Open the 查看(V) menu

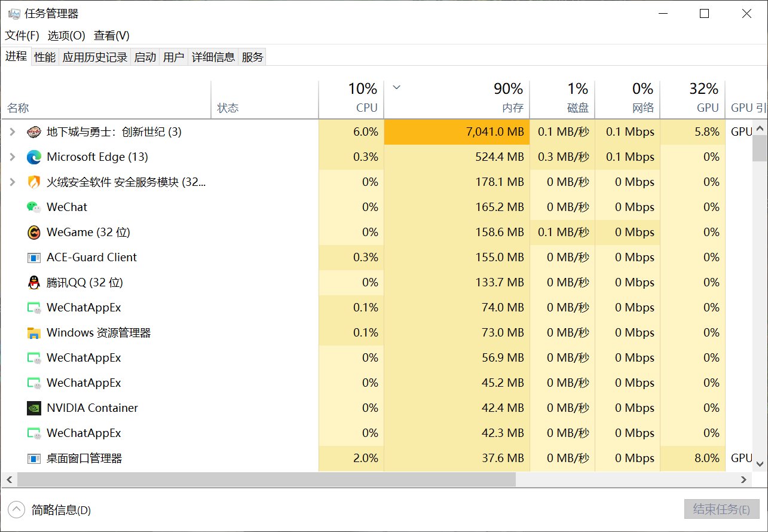pos(112,36)
